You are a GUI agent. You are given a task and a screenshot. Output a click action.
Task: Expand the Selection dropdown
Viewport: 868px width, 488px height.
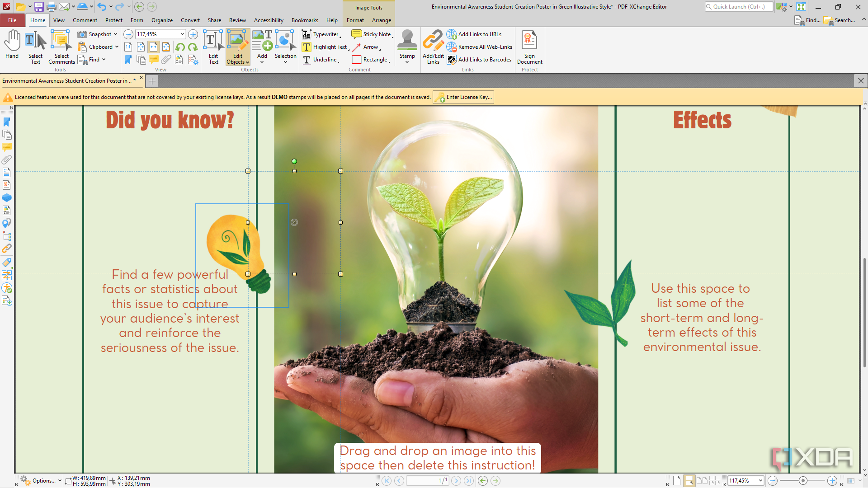coord(286,62)
